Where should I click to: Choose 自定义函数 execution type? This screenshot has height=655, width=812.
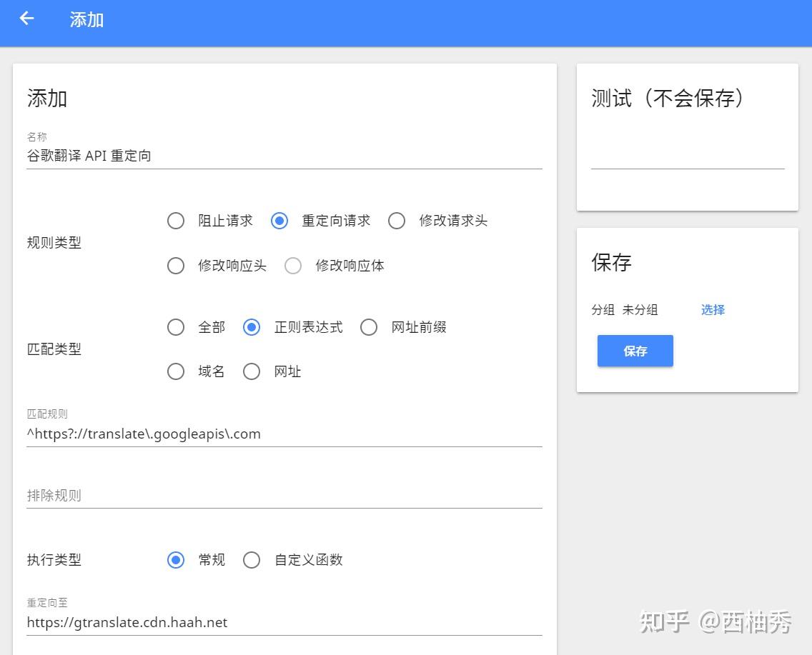(252, 560)
